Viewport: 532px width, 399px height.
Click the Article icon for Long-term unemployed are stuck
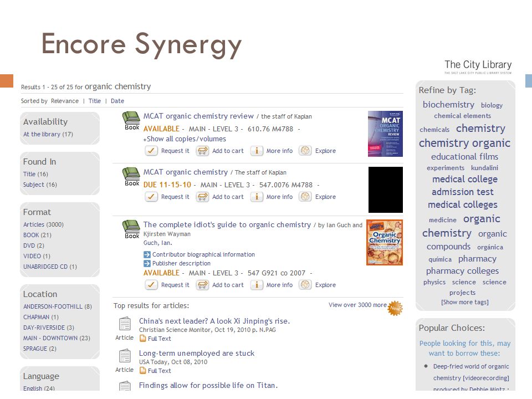125,356
